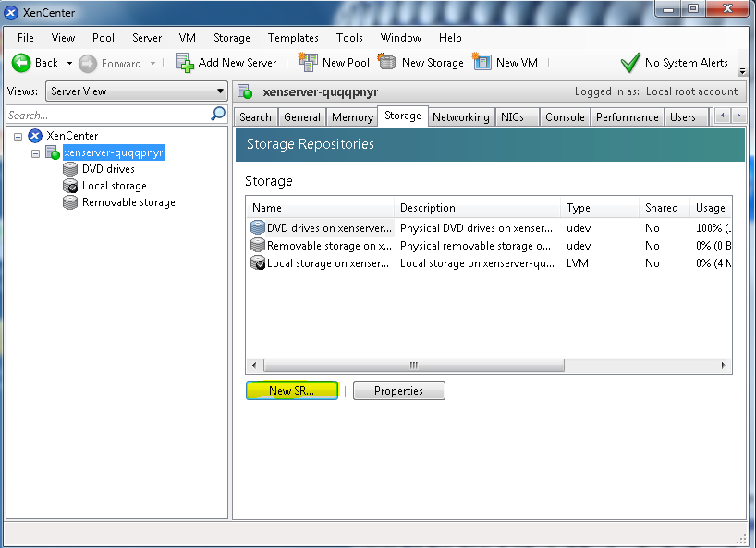Switch to the Networking tab
Viewport: 756px width, 548px height.
[461, 117]
